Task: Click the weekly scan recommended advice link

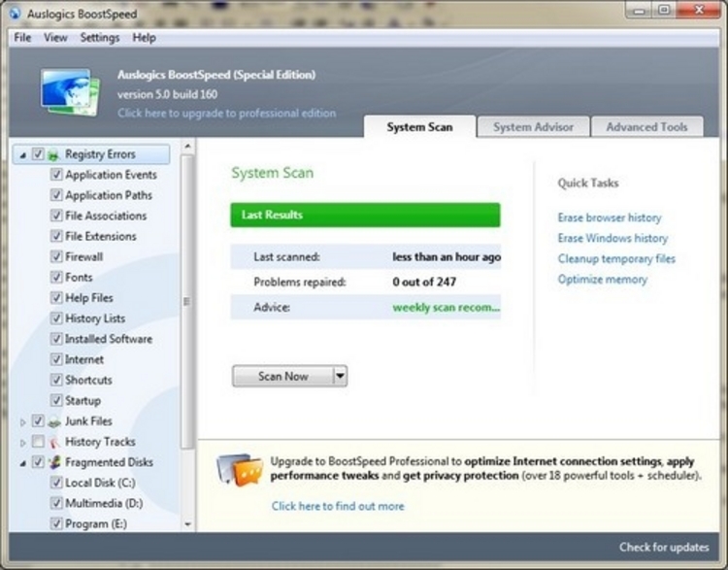Action: (x=447, y=307)
